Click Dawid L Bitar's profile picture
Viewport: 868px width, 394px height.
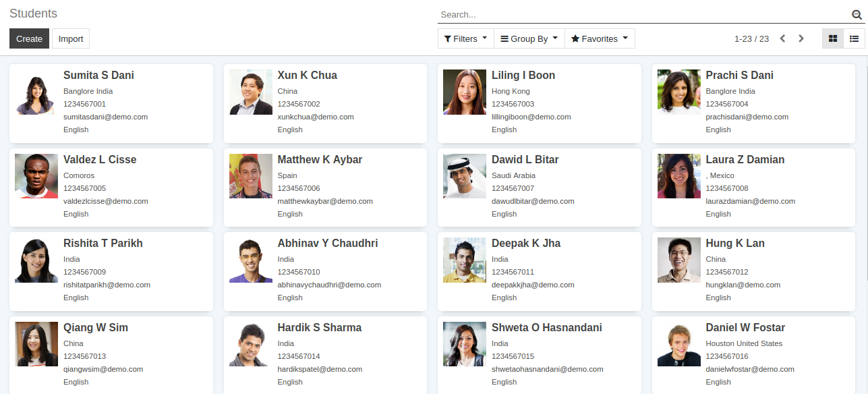point(465,176)
